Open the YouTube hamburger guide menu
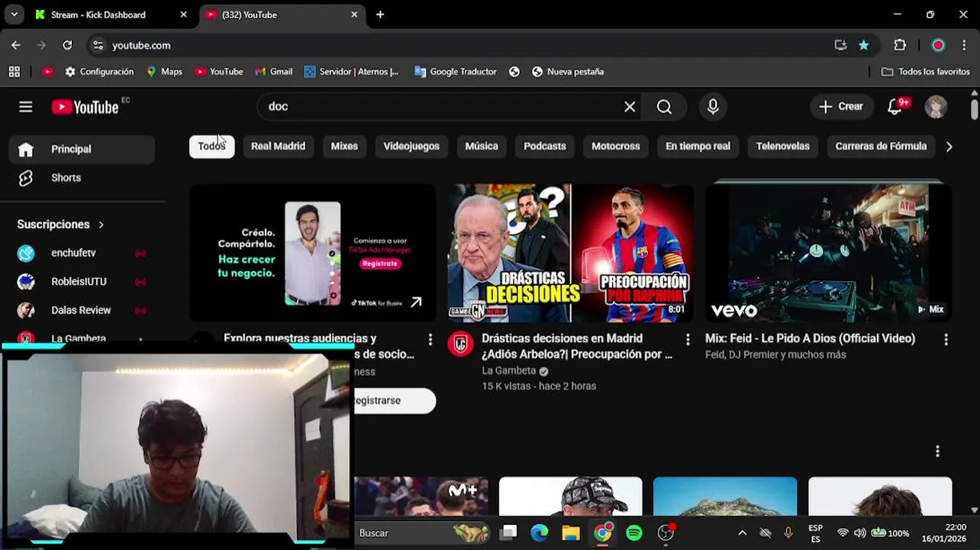Screen dimensions: 980x550 [26, 107]
